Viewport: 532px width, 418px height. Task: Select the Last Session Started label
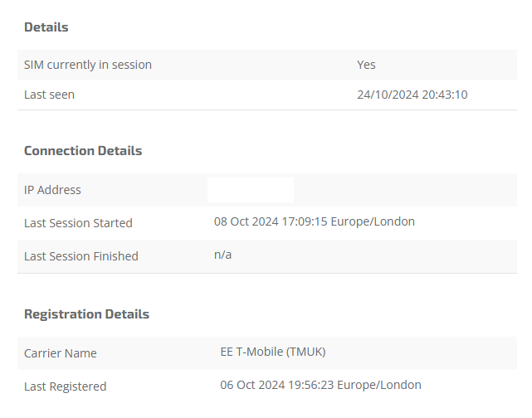(78, 223)
